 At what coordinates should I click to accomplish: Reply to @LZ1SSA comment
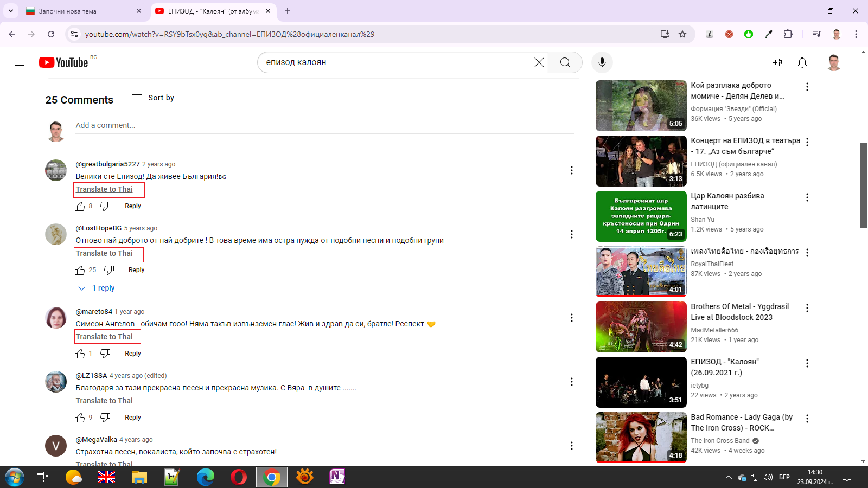pos(133,418)
